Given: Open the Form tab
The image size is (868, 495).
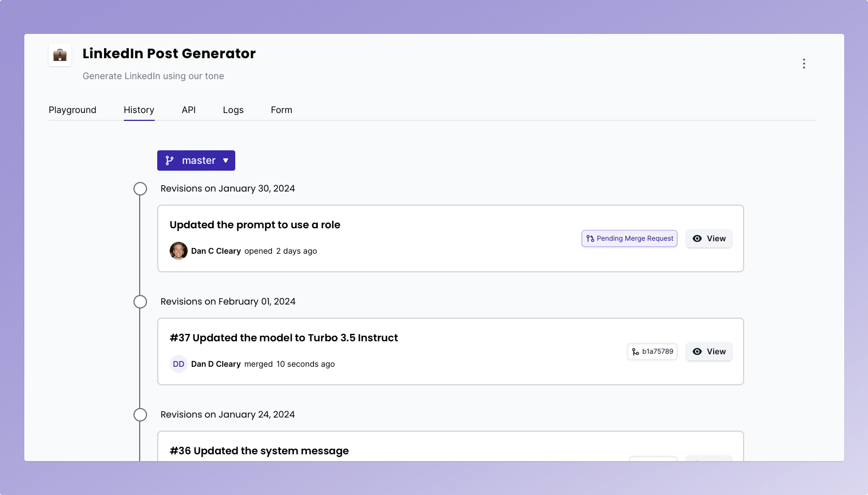Looking at the screenshot, I should click(282, 110).
